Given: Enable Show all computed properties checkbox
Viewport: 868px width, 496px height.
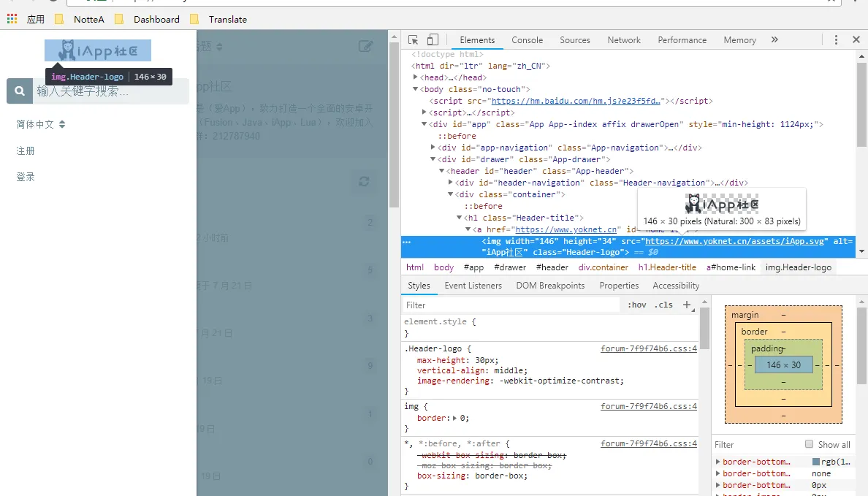Looking at the screenshot, I should click(810, 444).
